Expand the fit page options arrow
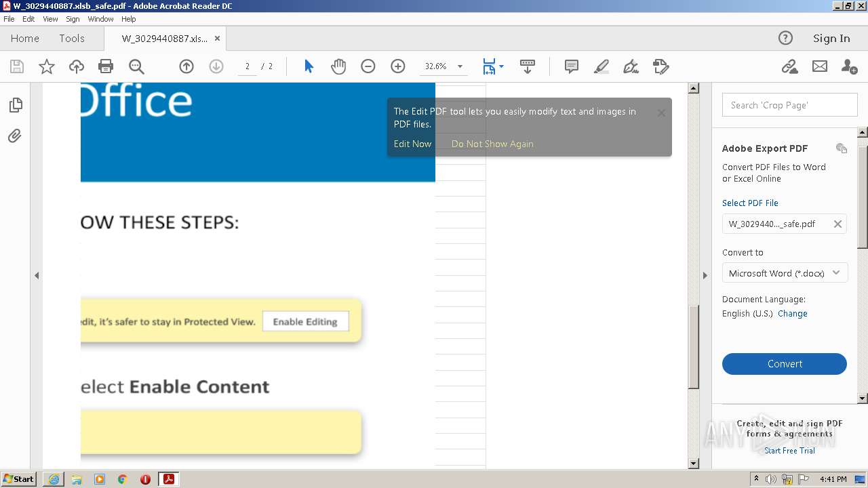Screen dimensions: 868x488 tap(501, 66)
